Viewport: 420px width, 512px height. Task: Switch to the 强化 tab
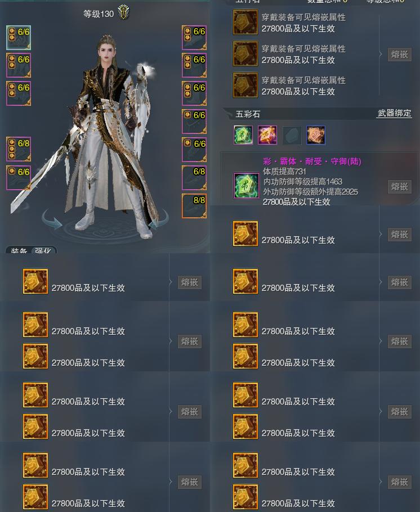[x=43, y=251]
